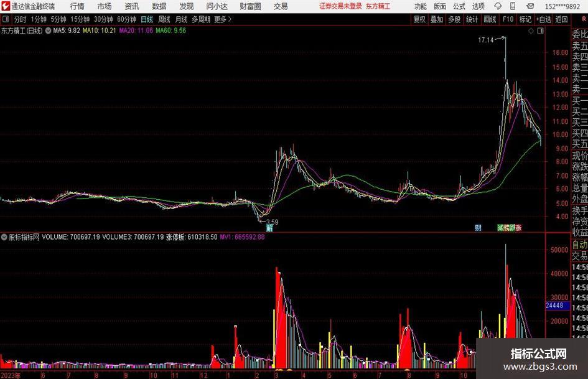Click the 多股 multi-stock button
588x379 pixels.
click(454, 19)
